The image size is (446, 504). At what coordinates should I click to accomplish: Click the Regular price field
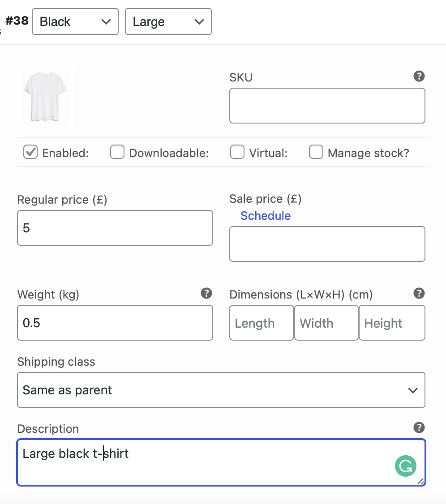[115, 228]
